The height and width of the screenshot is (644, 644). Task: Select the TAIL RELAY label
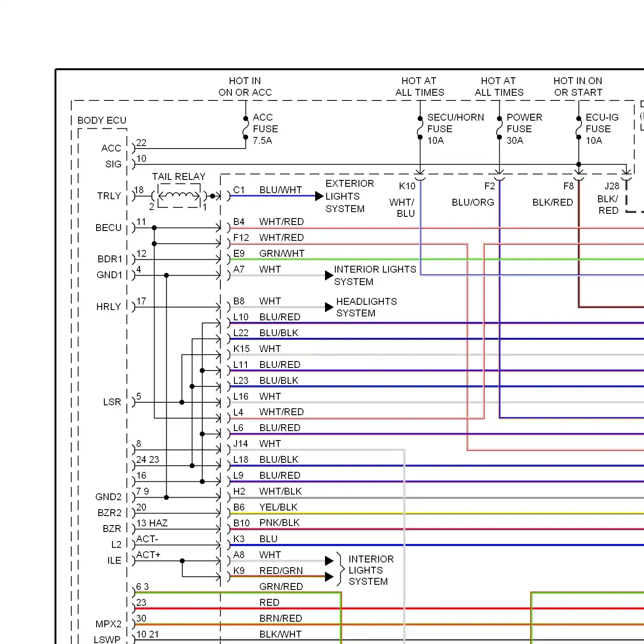tap(179, 176)
